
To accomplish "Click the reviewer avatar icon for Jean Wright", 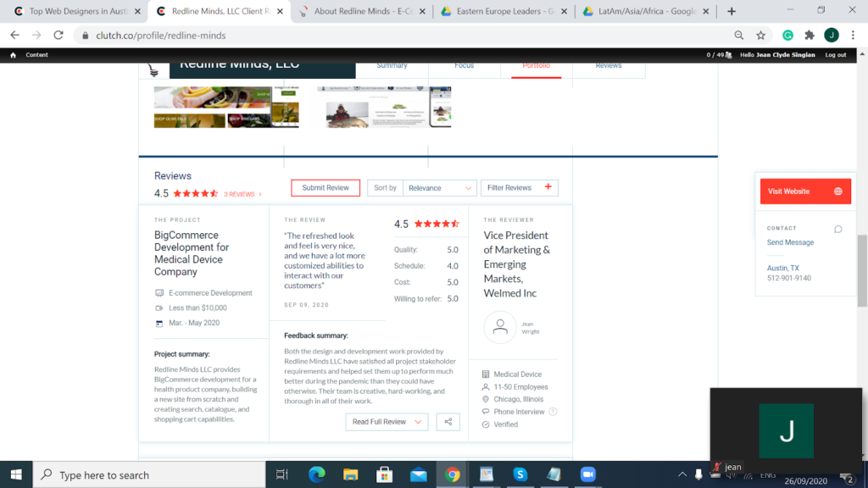I will pyautogui.click(x=500, y=327).
